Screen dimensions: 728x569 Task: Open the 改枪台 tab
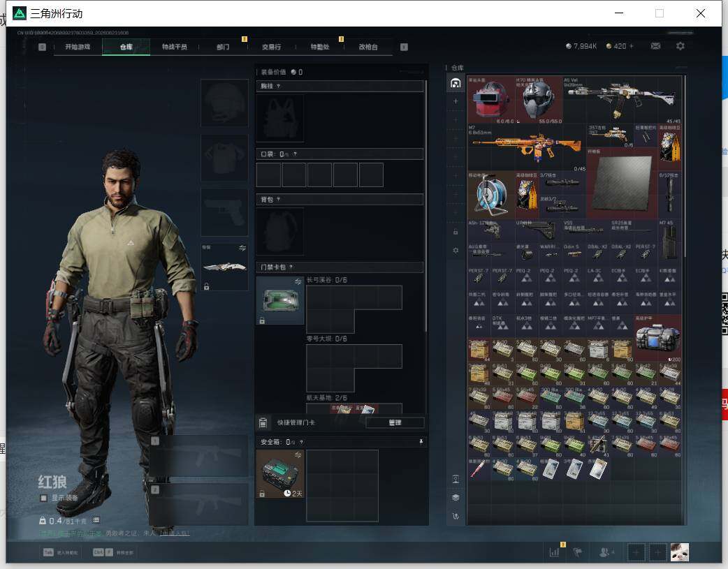pyautogui.click(x=368, y=47)
